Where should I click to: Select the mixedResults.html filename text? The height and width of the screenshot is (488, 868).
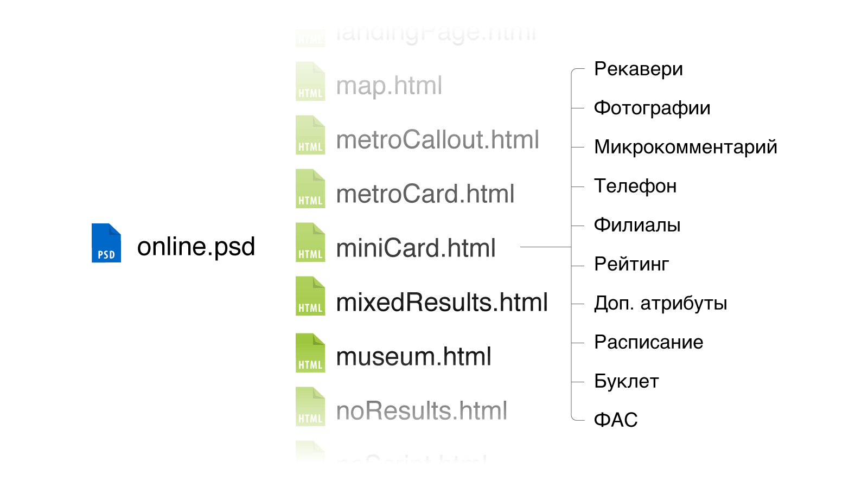coord(442,303)
